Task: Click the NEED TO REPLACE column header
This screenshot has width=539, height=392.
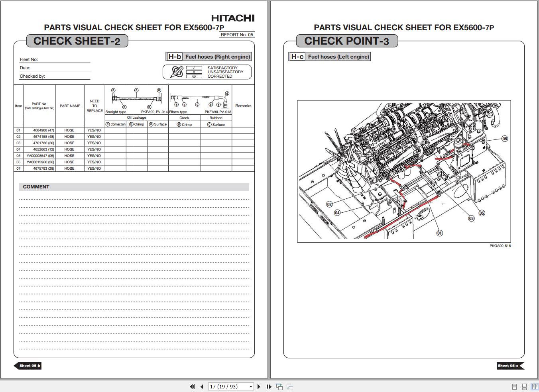Action: point(94,106)
